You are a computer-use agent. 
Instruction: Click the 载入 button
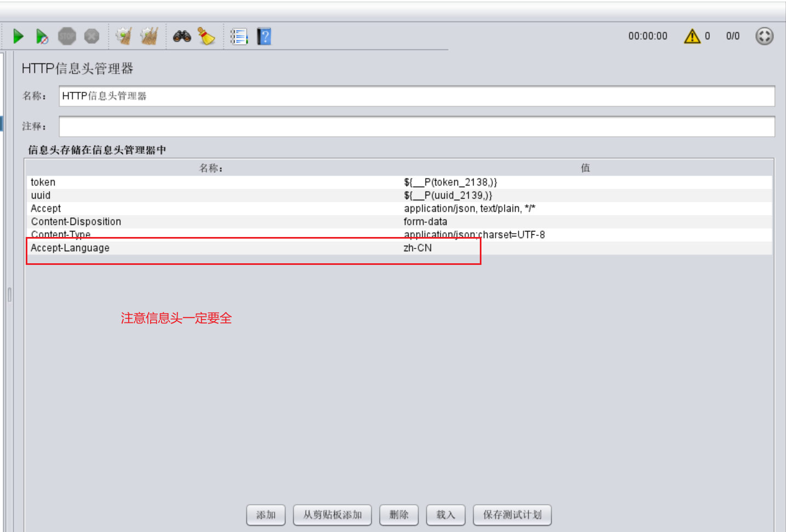[446, 515]
